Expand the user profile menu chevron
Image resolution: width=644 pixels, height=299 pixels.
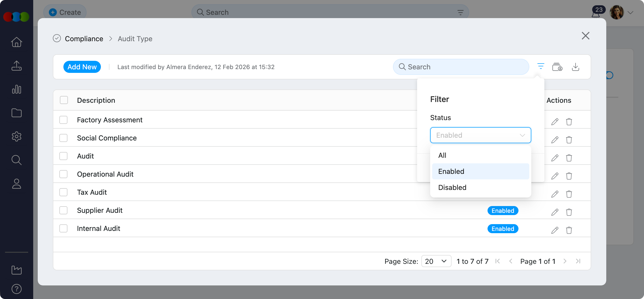pyautogui.click(x=630, y=13)
